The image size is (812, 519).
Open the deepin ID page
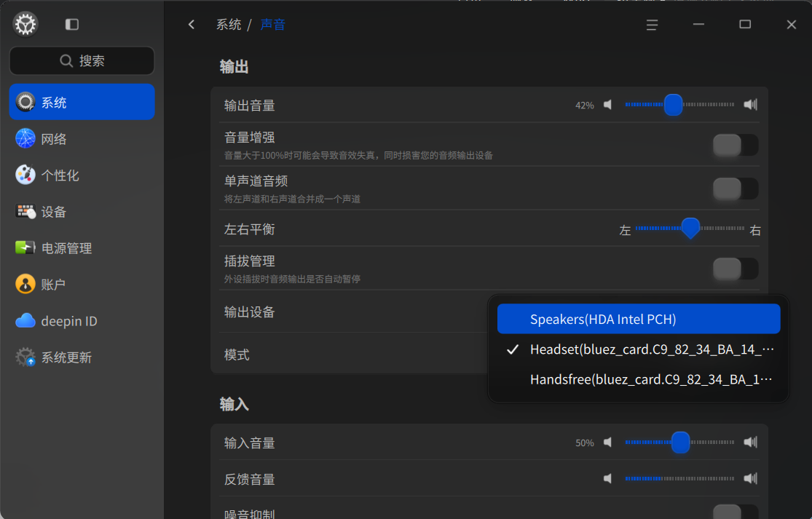pyautogui.click(x=82, y=321)
